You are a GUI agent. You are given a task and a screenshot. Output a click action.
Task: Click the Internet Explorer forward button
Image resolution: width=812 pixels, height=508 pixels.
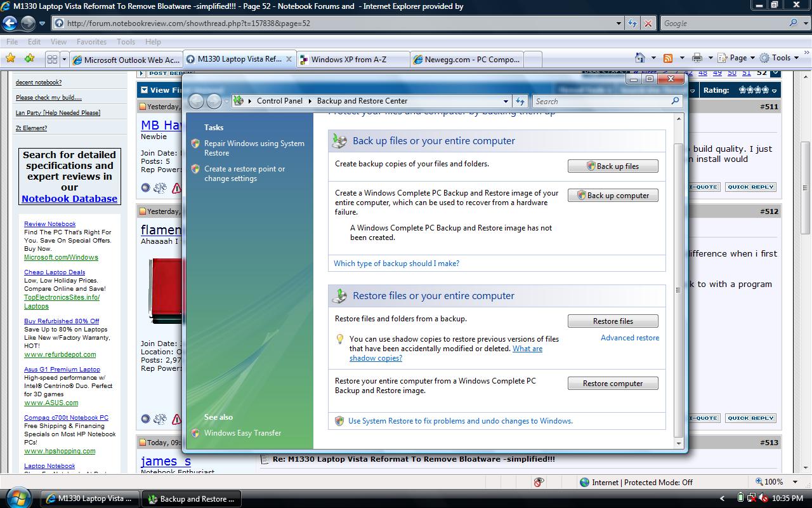coord(28,23)
